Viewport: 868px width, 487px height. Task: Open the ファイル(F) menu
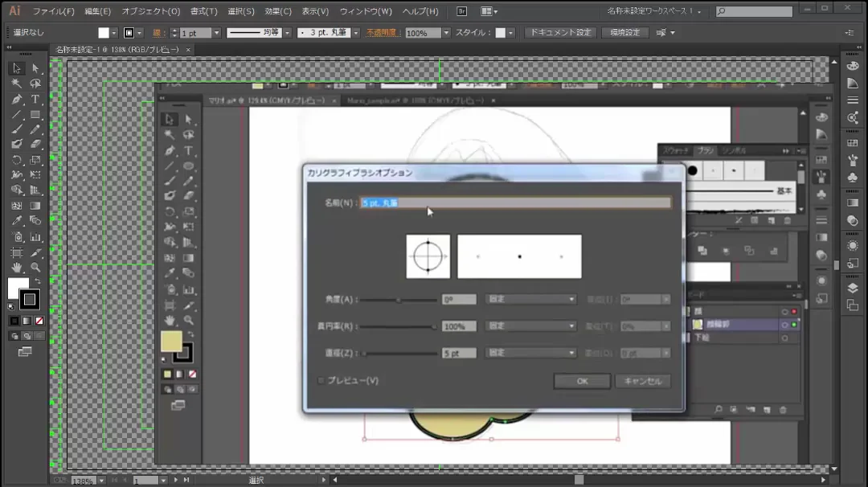click(x=53, y=11)
